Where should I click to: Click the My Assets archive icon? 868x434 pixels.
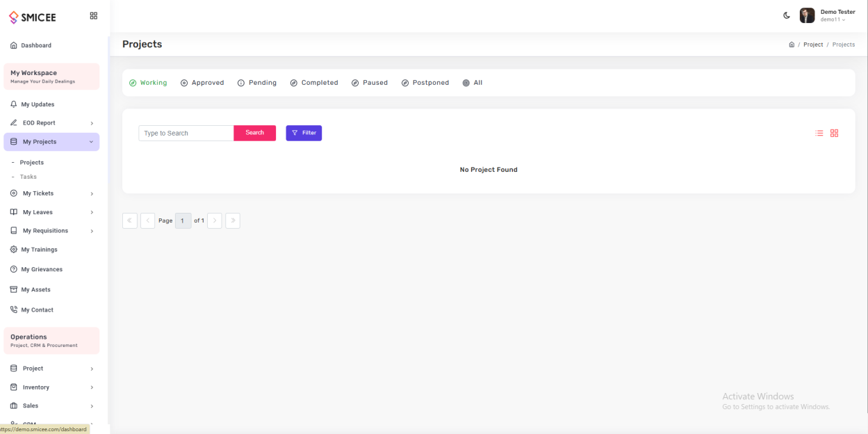14,289
